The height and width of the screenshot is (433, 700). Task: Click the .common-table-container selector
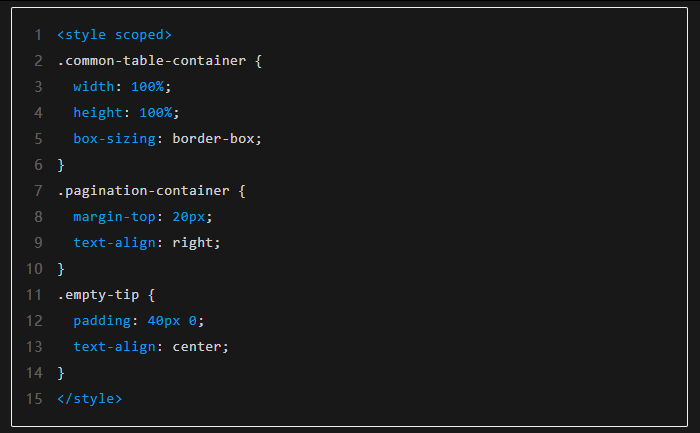pyautogui.click(x=151, y=61)
